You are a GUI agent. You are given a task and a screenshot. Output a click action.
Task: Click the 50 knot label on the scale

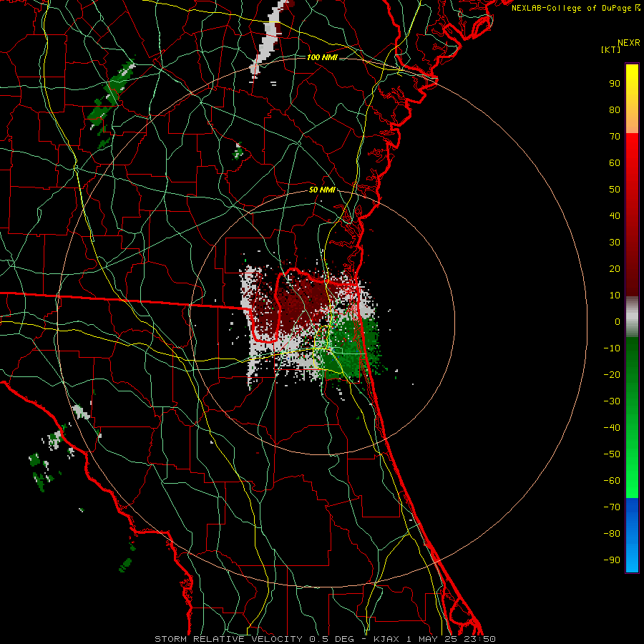click(615, 190)
